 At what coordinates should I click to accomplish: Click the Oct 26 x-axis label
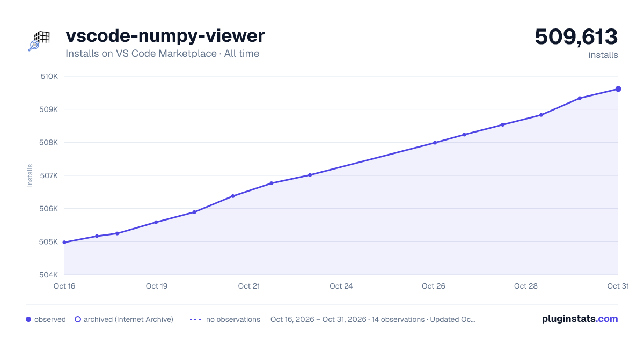[434, 286]
